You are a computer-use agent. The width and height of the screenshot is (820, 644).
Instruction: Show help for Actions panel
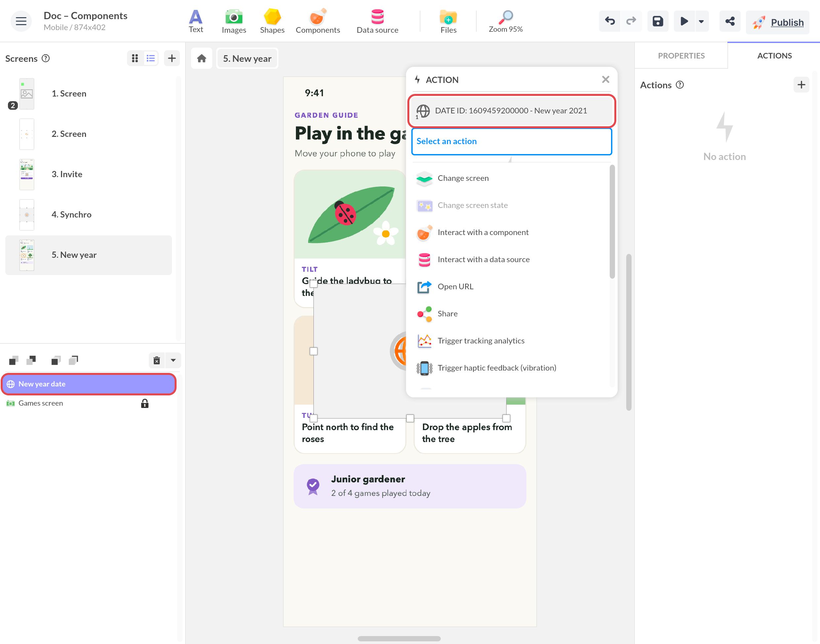[x=679, y=85]
